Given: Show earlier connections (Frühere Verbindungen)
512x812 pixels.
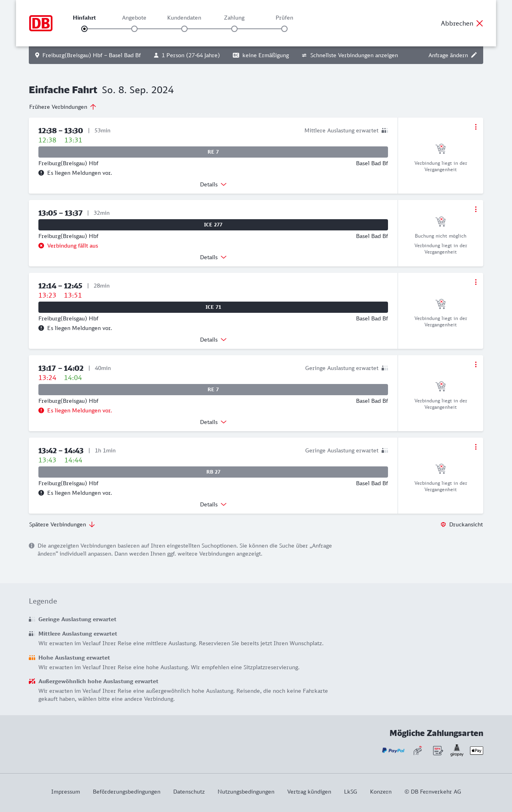Looking at the screenshot, I should pos(63,107).
